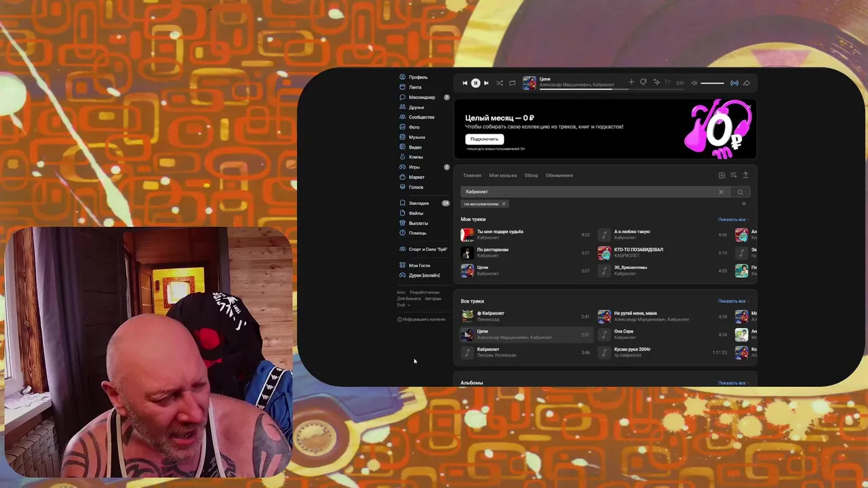Open Мессенджер in the sidebar
Viewport: 868px width, 488px height.
click(417, 97)
